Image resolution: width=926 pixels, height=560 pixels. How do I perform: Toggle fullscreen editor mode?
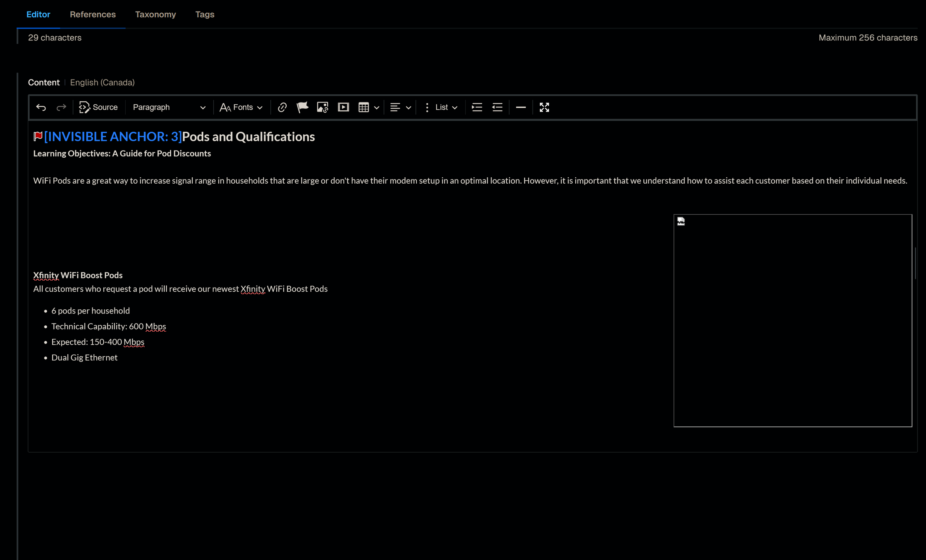pyautogui.click(x=544, y=107)
